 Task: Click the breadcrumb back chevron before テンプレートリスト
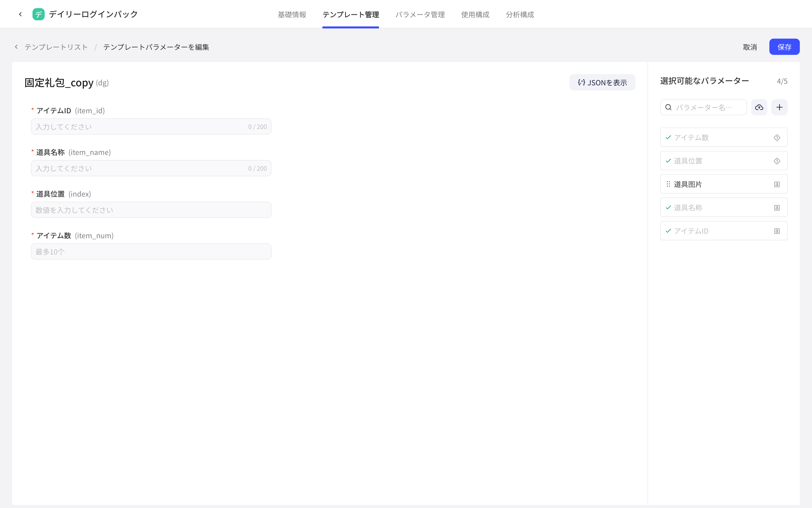(16, 47)
